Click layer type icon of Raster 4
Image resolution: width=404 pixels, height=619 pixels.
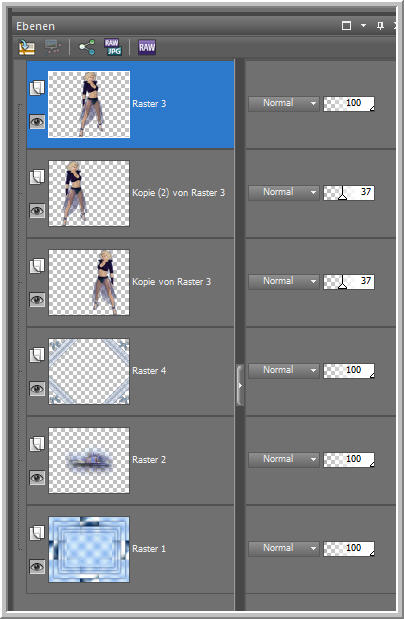pos(37,355)
